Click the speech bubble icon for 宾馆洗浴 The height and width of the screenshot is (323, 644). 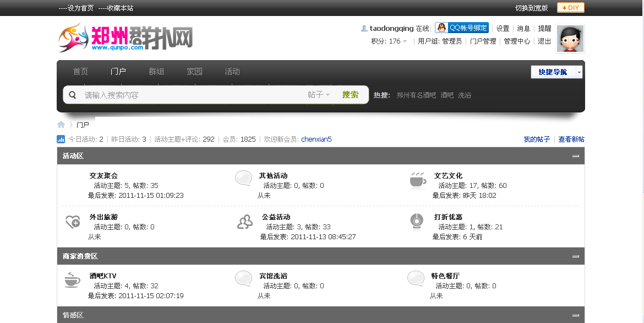(x=244, y=279)
